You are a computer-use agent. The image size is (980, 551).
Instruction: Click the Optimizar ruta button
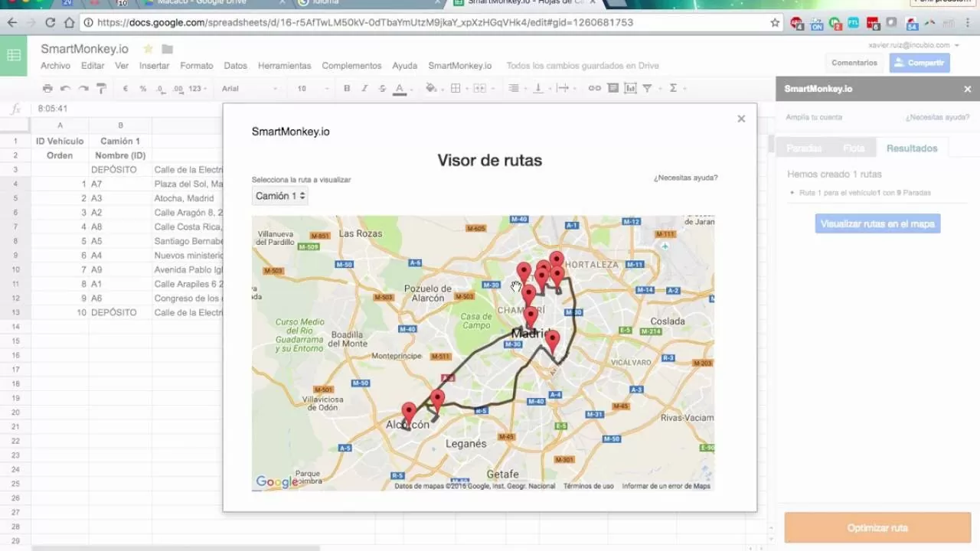[x=877, y=528]
